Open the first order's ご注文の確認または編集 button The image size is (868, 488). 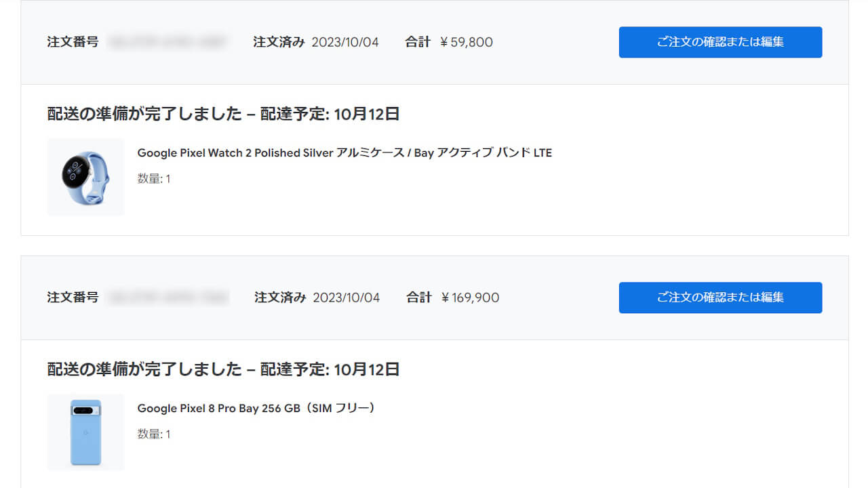click(719, 42)
